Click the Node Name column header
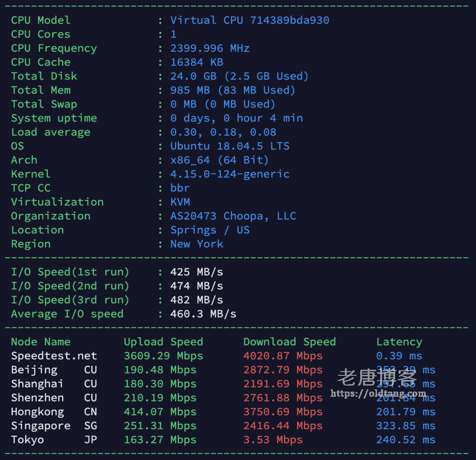 (40, 342)
